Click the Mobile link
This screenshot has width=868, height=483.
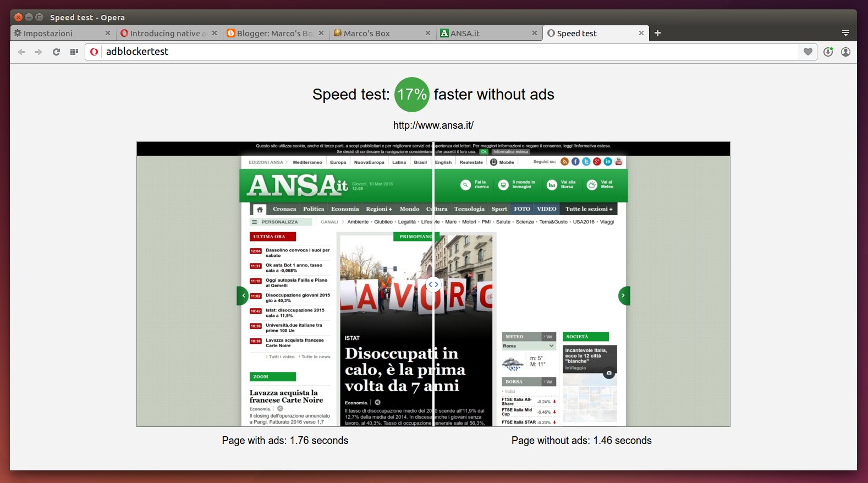(x=502, y=162)
